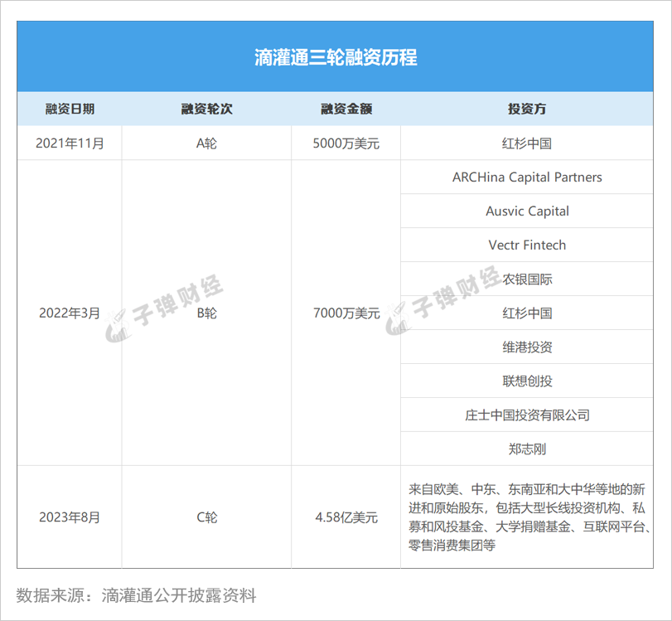Select the 融资金额 column header
The width and height of the screenshot is (672, 621).
click(x=346, y=109)
